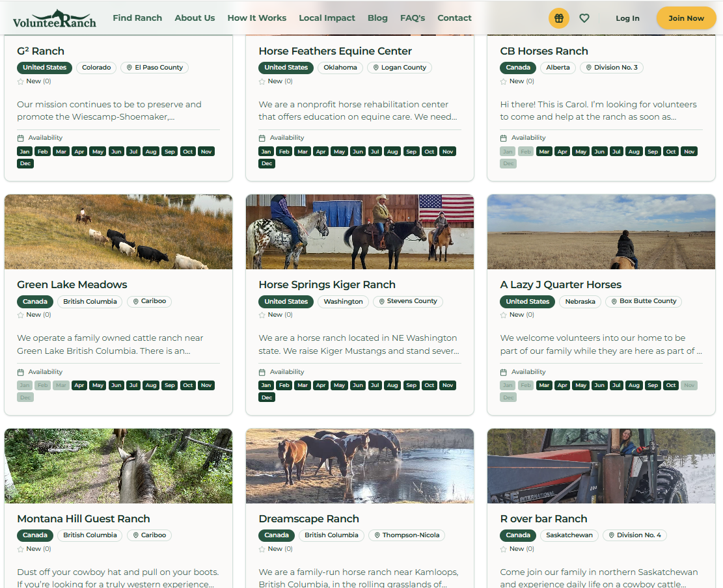Click the Apr chip on Green Lake Meadows
723x588 pixels.
click(79, 385)
